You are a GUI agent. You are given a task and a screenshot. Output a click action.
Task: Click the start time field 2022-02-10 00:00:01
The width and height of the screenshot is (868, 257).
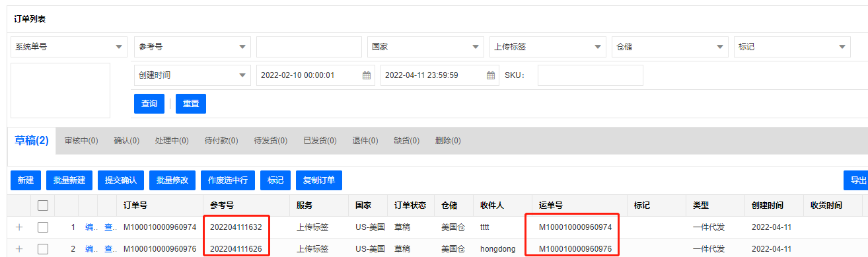click(316, 75)
